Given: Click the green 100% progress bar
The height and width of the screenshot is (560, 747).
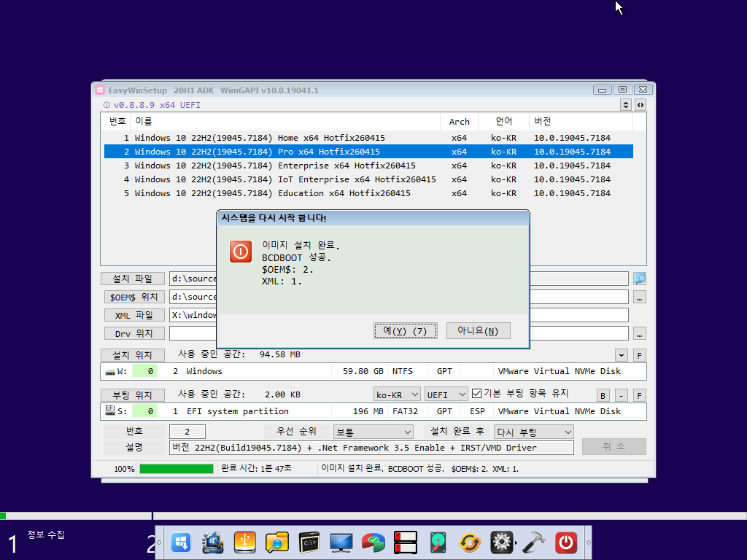Looking at the screenshot, I should pos(177,469).
